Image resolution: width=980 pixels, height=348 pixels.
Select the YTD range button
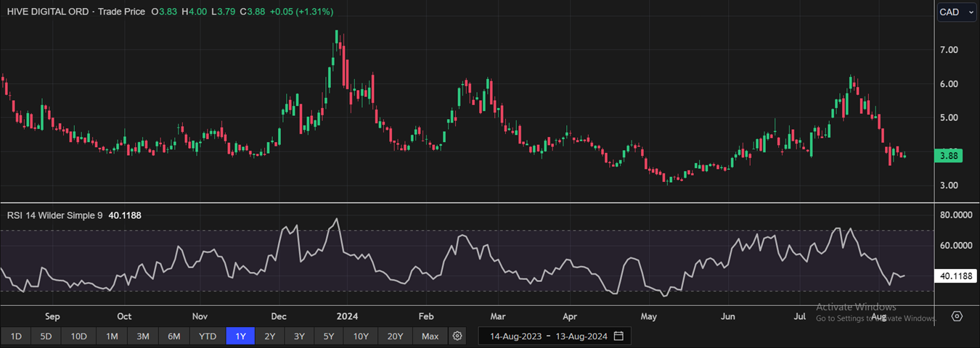pyautogui.click(x=208, y=336)
